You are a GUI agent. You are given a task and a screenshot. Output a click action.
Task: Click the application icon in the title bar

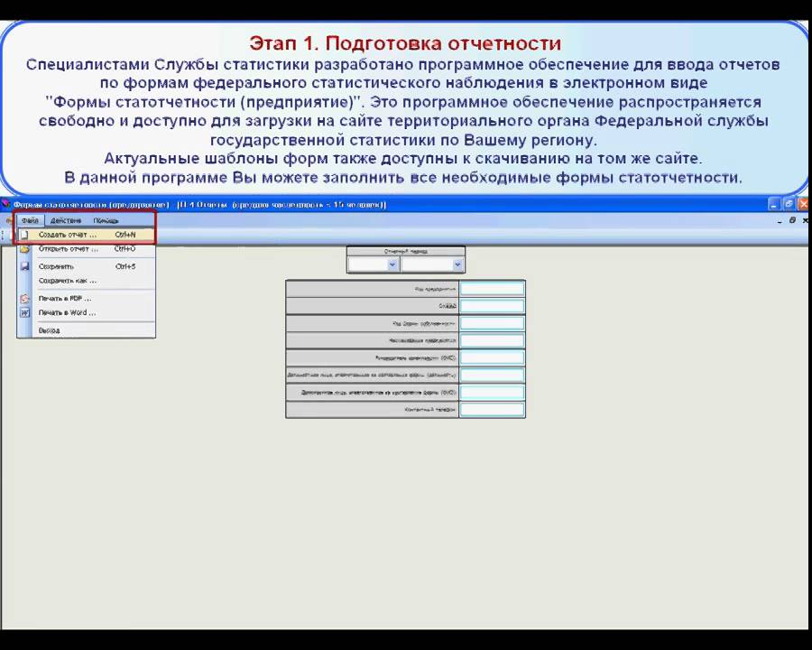click(x=5, y=204)
